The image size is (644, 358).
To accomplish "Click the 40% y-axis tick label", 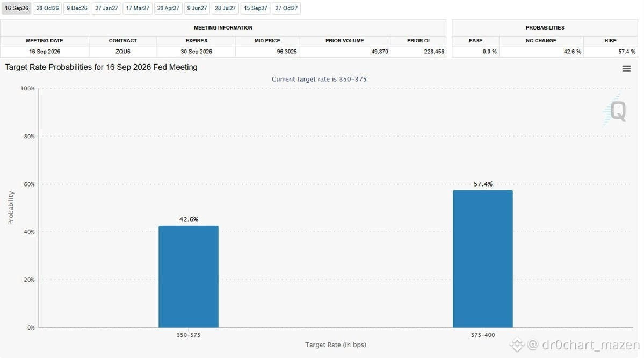I will [29, 232].
